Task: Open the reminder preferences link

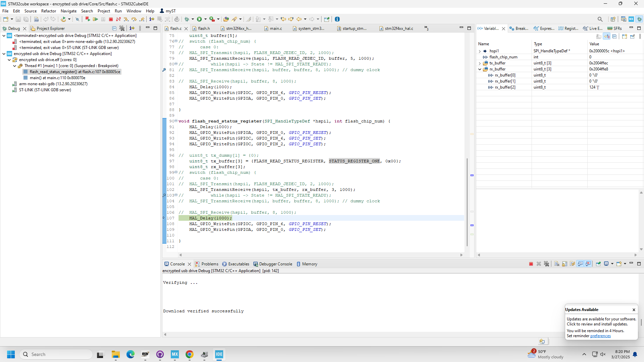Action: pyautogui.click(x=600, y=336)
